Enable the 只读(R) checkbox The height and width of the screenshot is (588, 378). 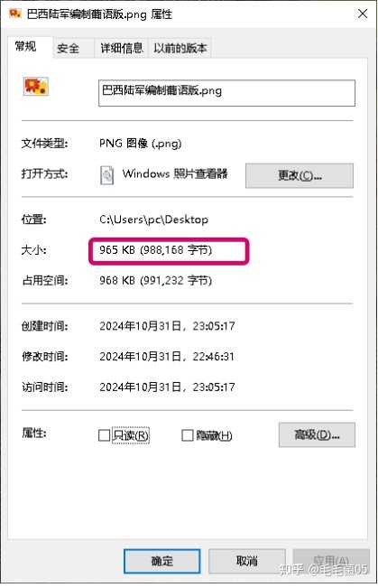point(104,435)
